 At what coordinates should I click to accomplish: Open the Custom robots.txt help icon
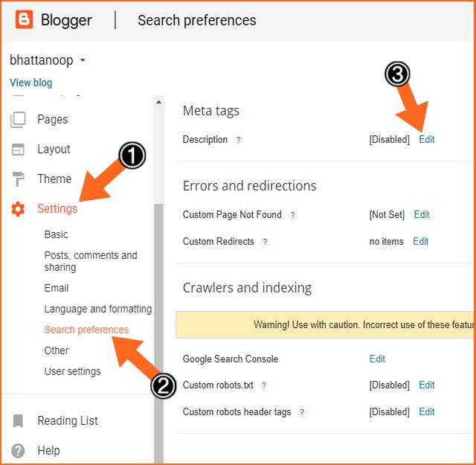click(x=264, y=385)
